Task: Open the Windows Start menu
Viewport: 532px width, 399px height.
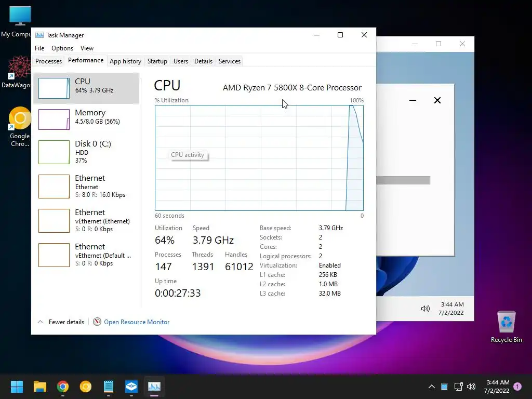Action: 17,387
